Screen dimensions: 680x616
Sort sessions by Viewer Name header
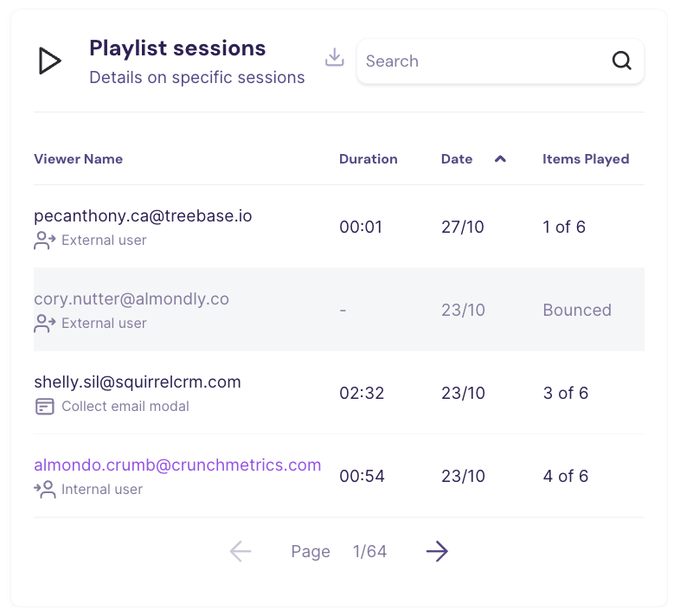(x=78, y=159)
